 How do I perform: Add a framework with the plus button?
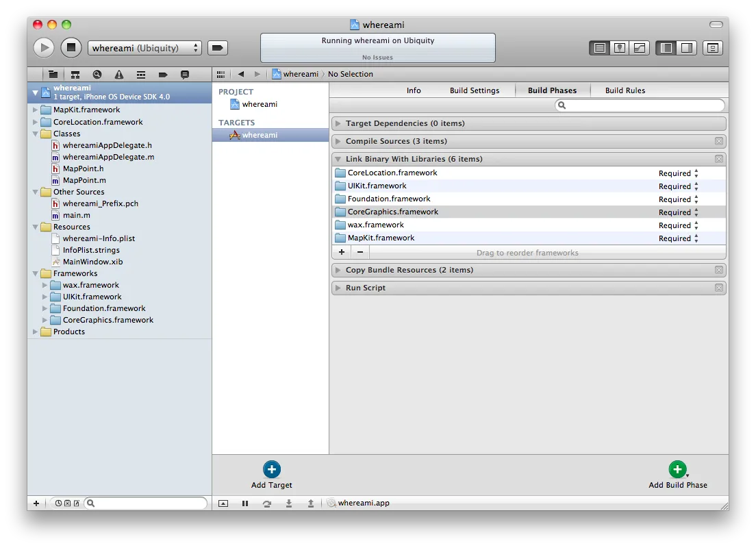tap(342, 252)
